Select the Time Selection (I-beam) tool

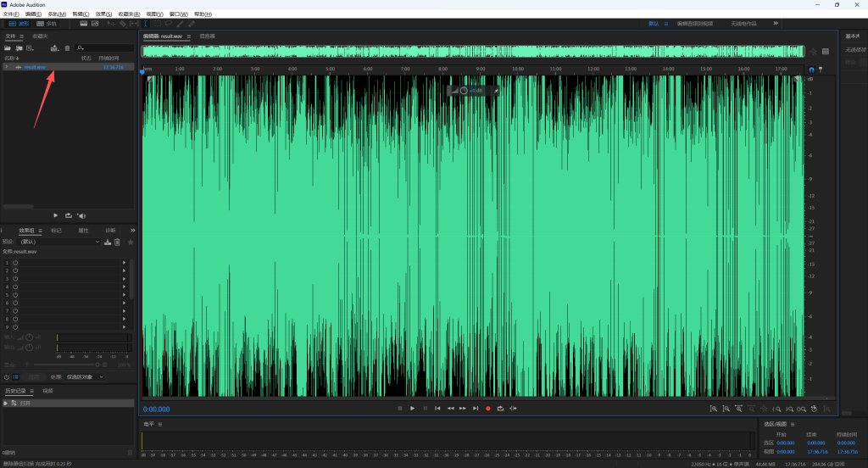pyautogui.click(x=146, y=24)
